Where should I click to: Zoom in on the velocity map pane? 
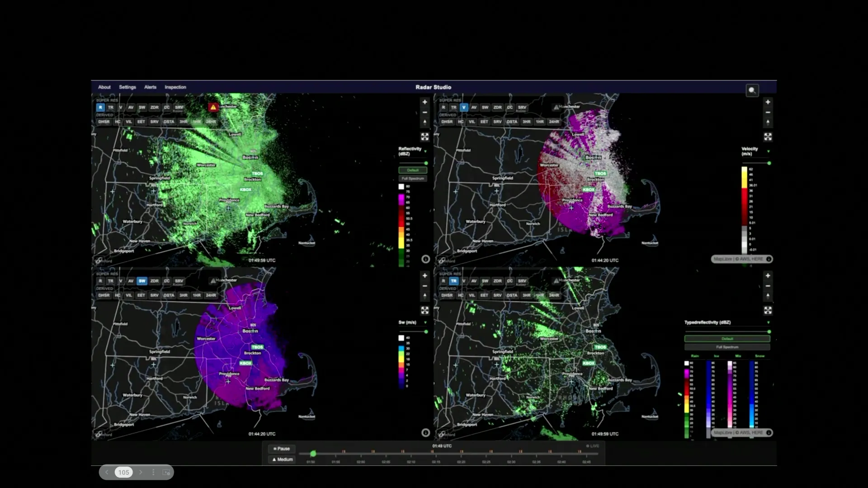pos(768,102)
